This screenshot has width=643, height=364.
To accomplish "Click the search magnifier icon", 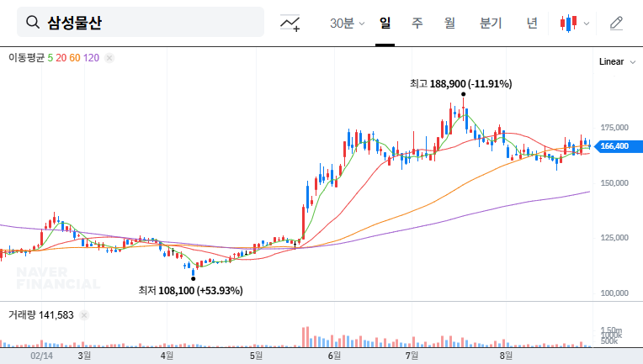I will (33, 23).
